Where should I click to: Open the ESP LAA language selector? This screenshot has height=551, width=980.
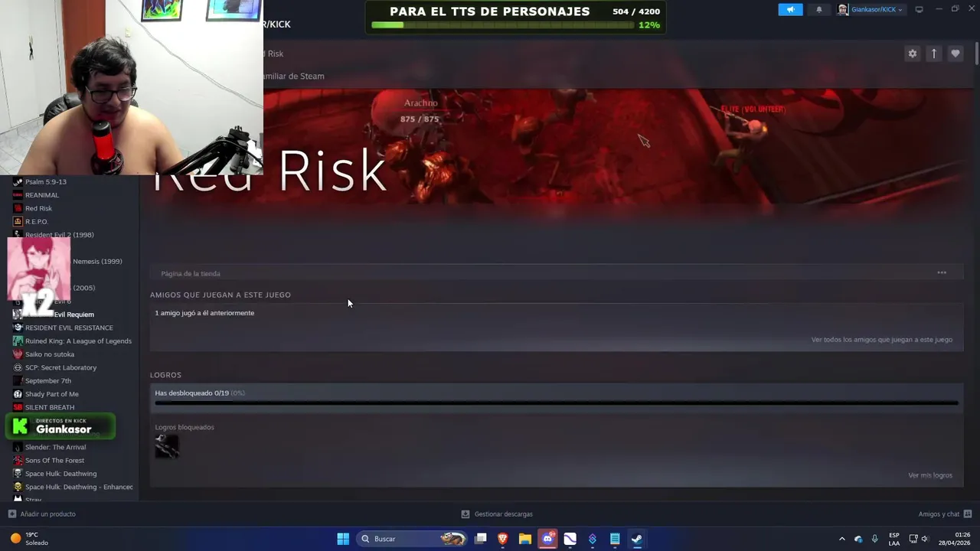point(894,539)
